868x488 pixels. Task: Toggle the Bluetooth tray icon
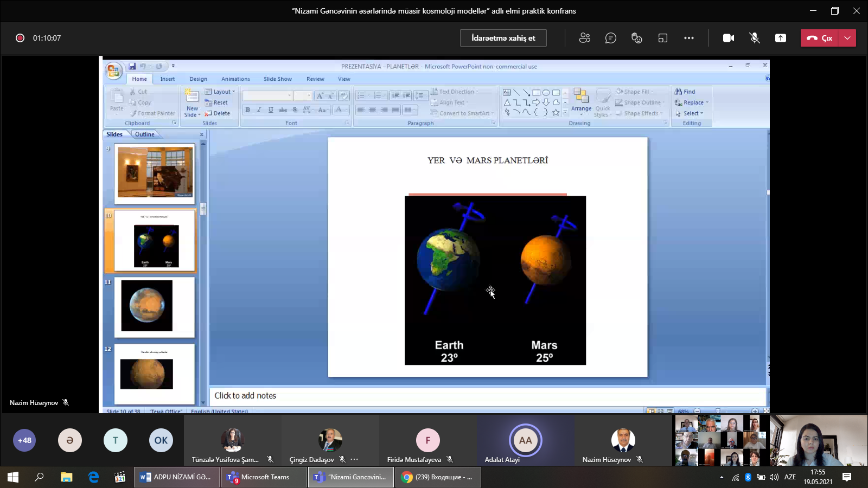tap(748, 477)
